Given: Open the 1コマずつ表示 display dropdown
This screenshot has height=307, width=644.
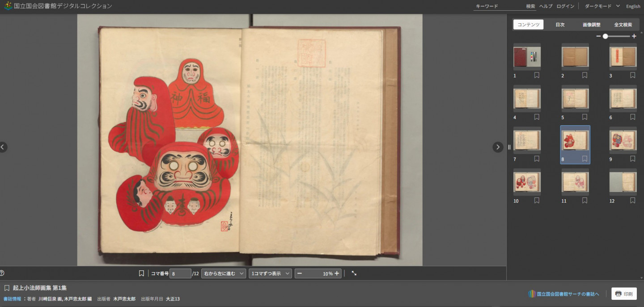Looking at the screenshot, I should click(270, 273).
